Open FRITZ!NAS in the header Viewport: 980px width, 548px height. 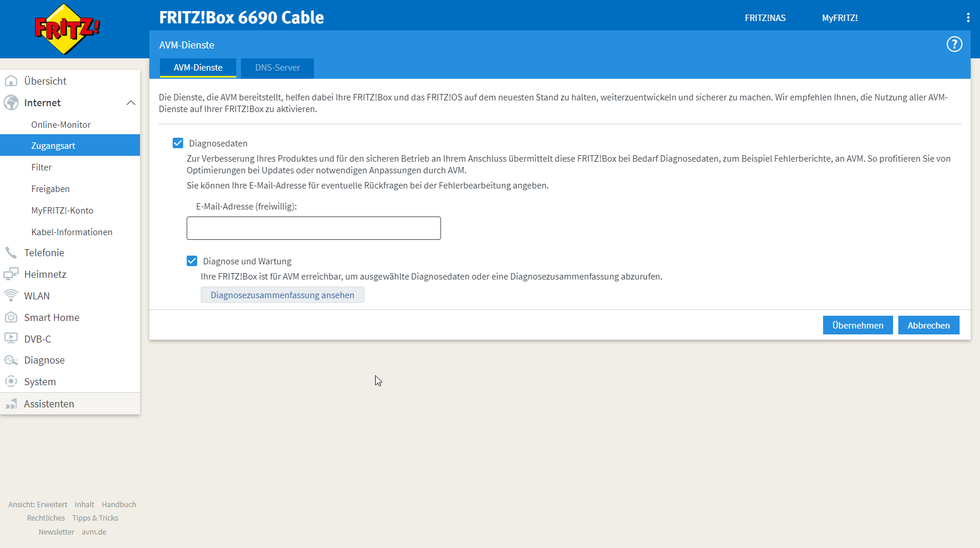point(765,18)
